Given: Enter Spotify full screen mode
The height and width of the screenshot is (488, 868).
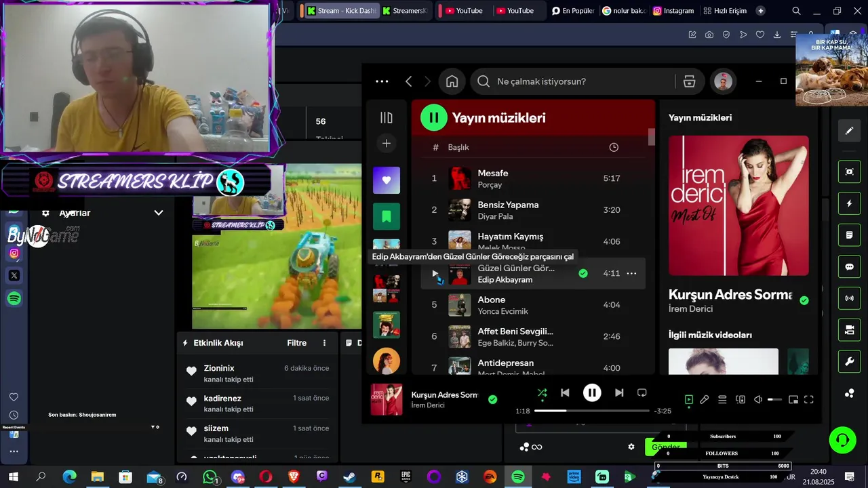Looking at the screenshot, I should tap(809, 400).
